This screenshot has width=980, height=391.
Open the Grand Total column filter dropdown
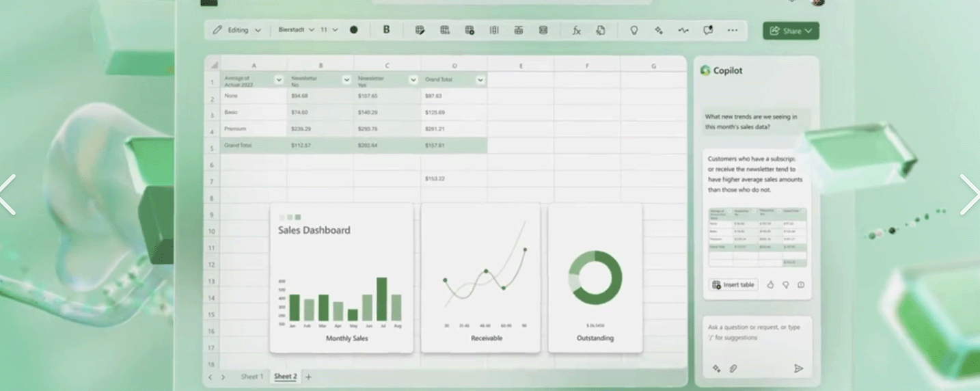pos(480,80)
